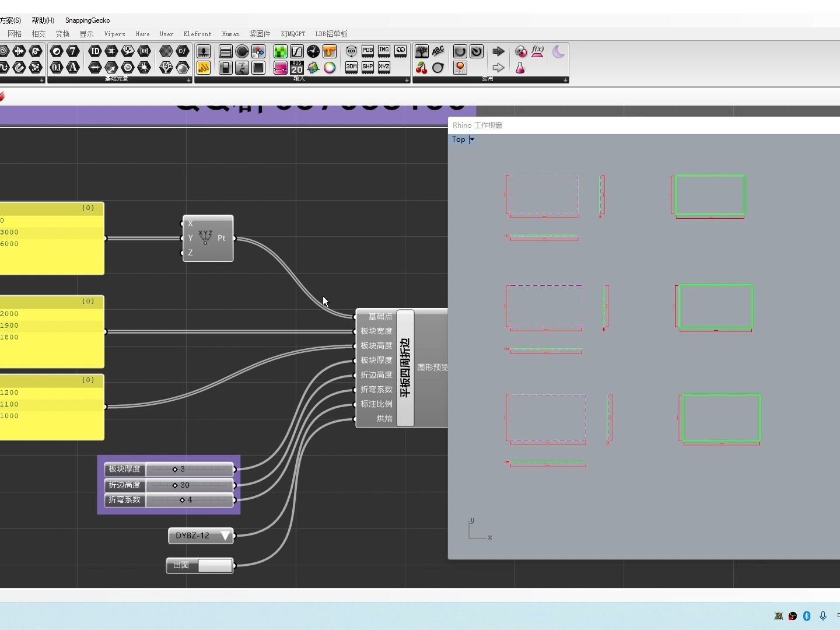Choose the Import IMG icon
The image size is (840, 630).
pyautogui.click(x=384, y=51)
